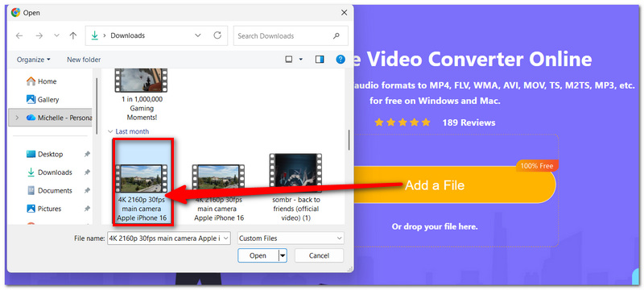Click the pin icon next to Downloads

click(87, 172)
